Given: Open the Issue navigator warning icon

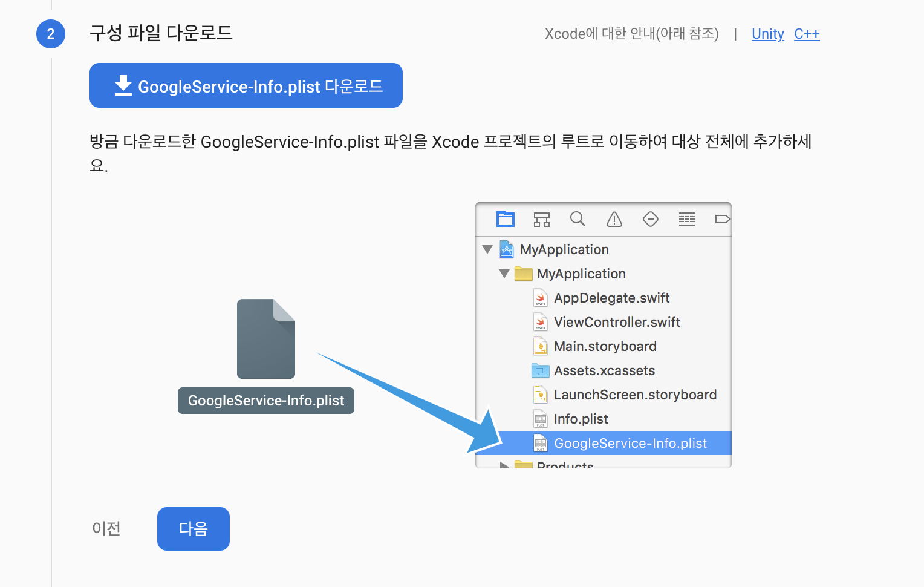Looking at the screenshot, I should pyautogui.click(x=614, y=219).
